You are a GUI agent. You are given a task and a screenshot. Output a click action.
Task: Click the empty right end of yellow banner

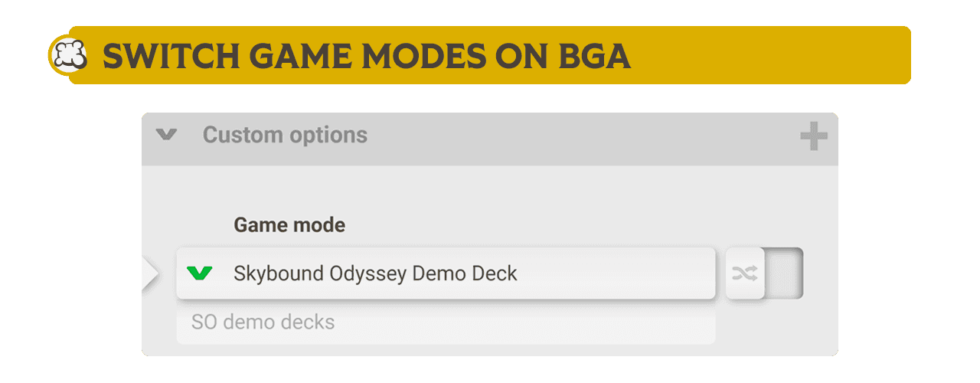tap(804, 55)
